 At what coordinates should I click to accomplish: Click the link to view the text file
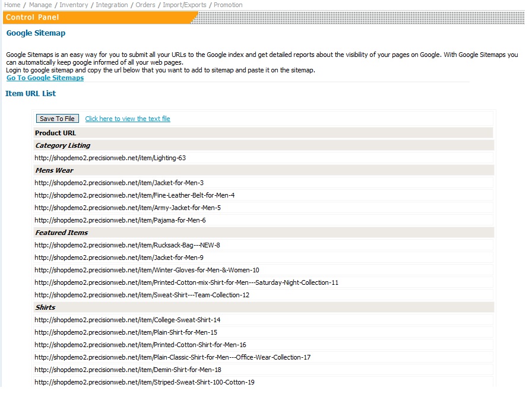click(x=128, y=119)
